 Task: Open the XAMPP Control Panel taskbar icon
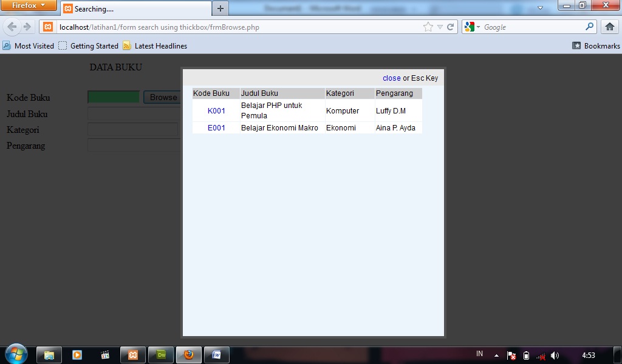pos(132,354)
